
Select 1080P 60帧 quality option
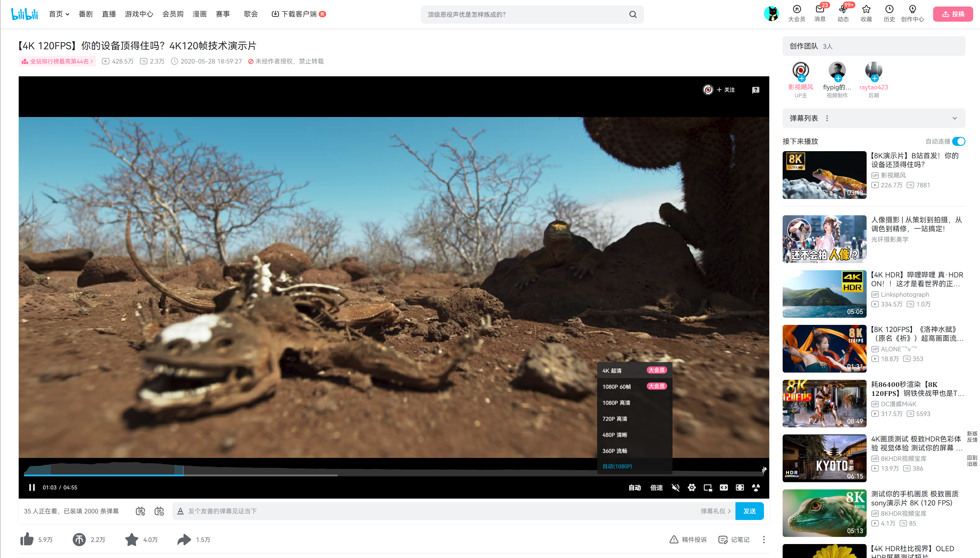[635, 386]
